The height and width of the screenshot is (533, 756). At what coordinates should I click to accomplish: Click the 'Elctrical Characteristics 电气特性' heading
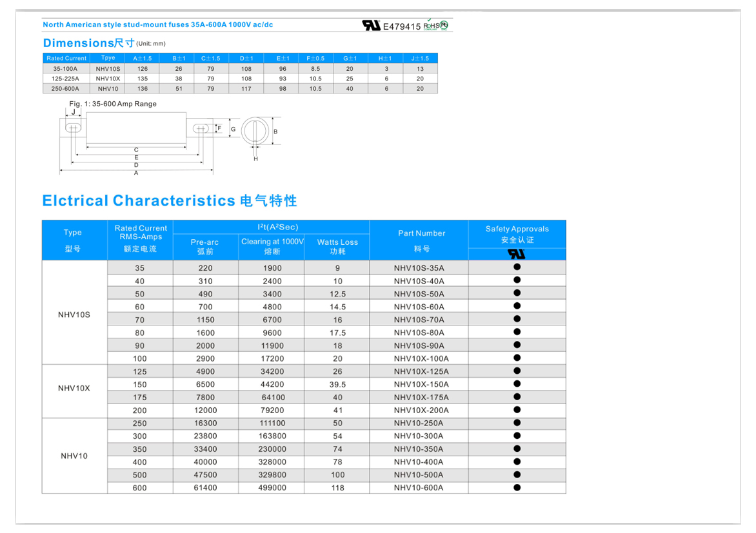170,200
